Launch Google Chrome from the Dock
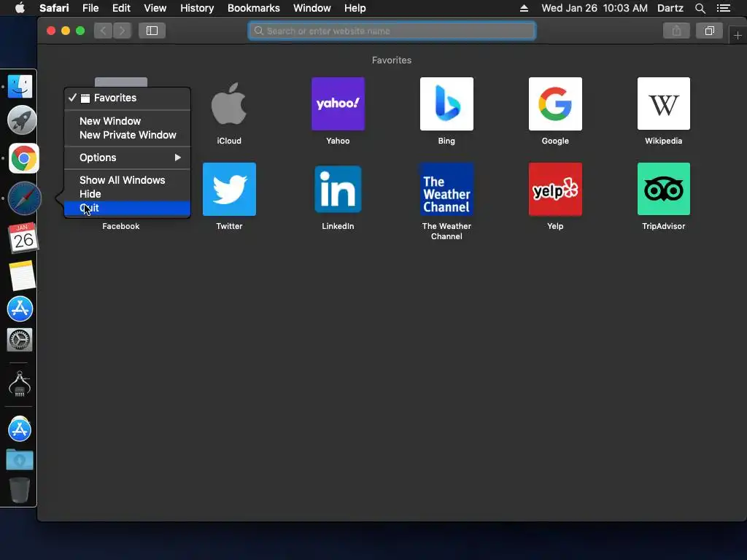This screenshot has width=747, height=560. click(x=23, y=158)
